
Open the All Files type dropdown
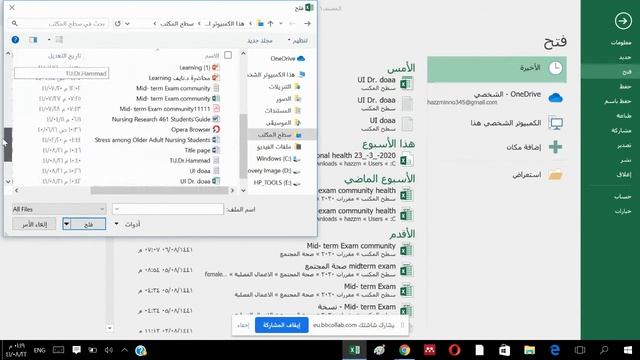[x=59, y=209]
